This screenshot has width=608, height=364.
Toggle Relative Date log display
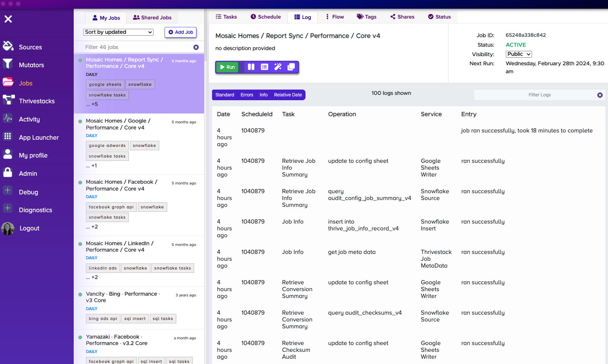(288, 95)
